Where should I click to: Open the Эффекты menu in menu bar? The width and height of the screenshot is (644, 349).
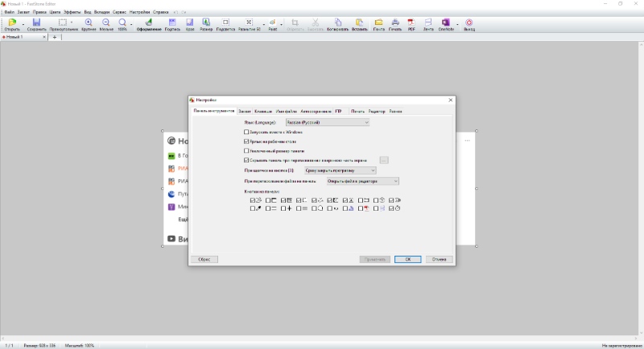[72, 12]
